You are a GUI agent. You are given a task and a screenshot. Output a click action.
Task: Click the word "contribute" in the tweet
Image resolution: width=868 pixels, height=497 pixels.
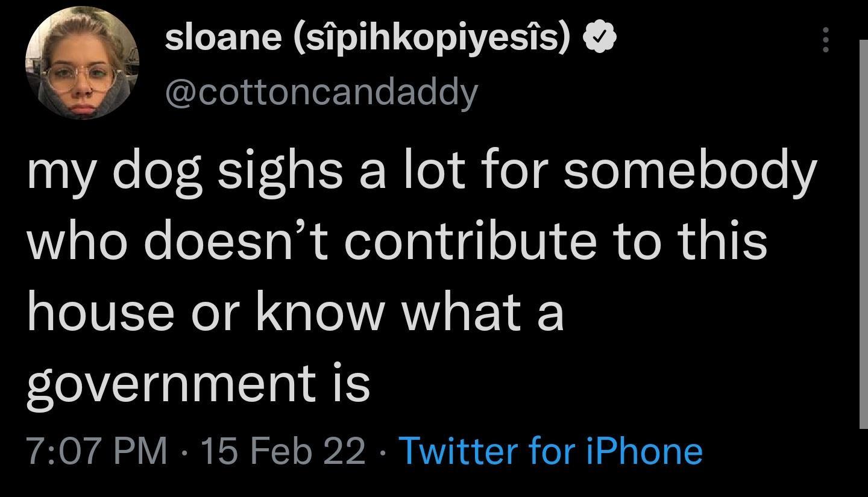click(x=470, y=241)
